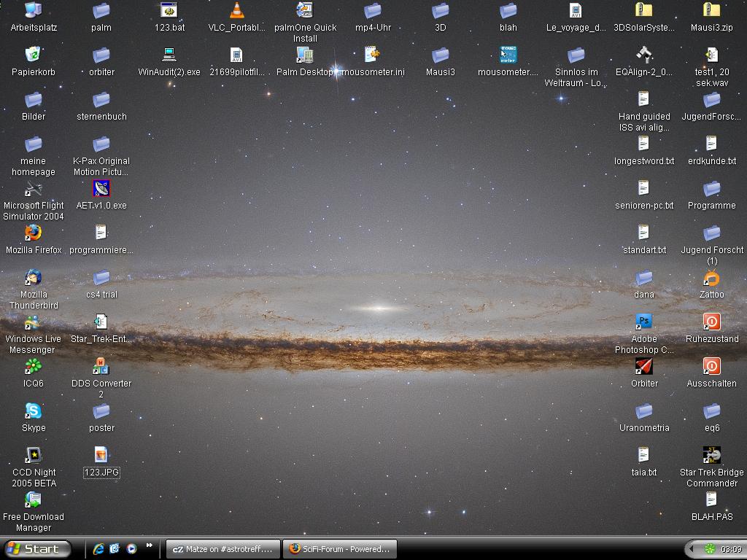
Task: Select the Adobe Photoshop shortcut icon
Action: pos(643,322)
